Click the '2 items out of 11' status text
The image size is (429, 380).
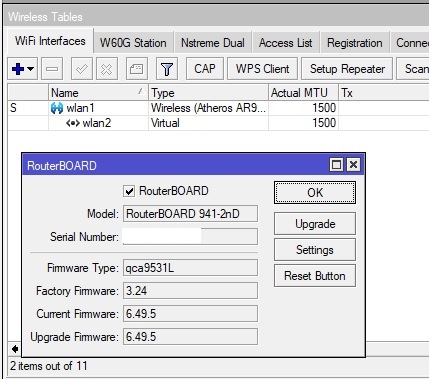pyautogui.click(x=49, y=366)
